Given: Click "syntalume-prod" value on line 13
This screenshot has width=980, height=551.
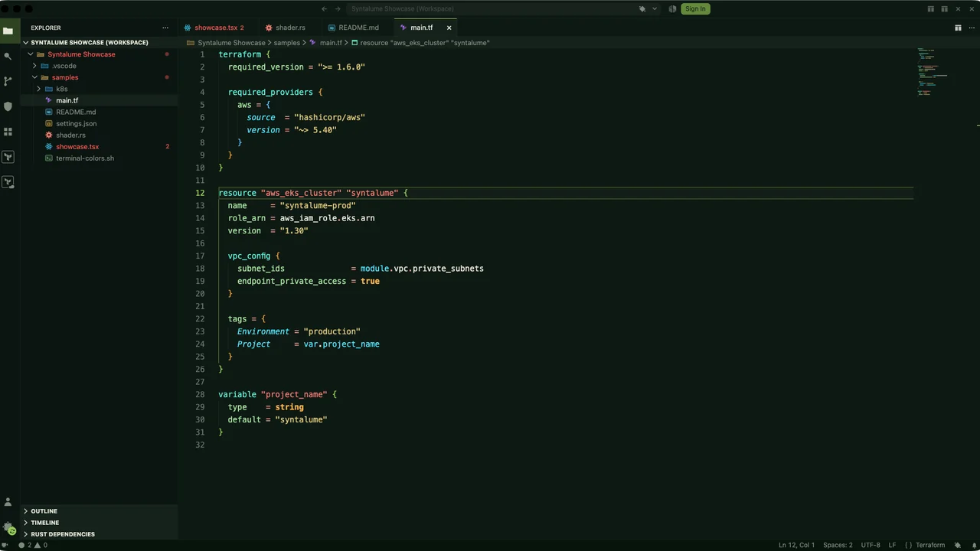Looking at the screenshot, I should point(318,205).
